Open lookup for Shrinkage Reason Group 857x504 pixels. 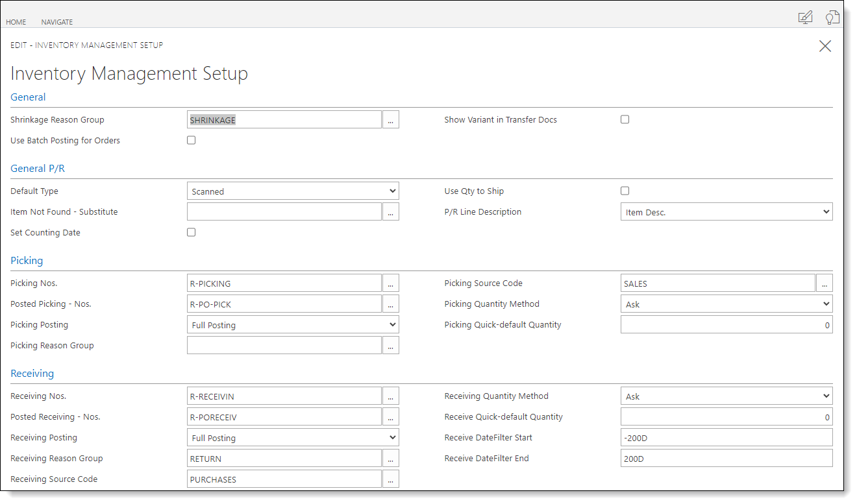390,120
